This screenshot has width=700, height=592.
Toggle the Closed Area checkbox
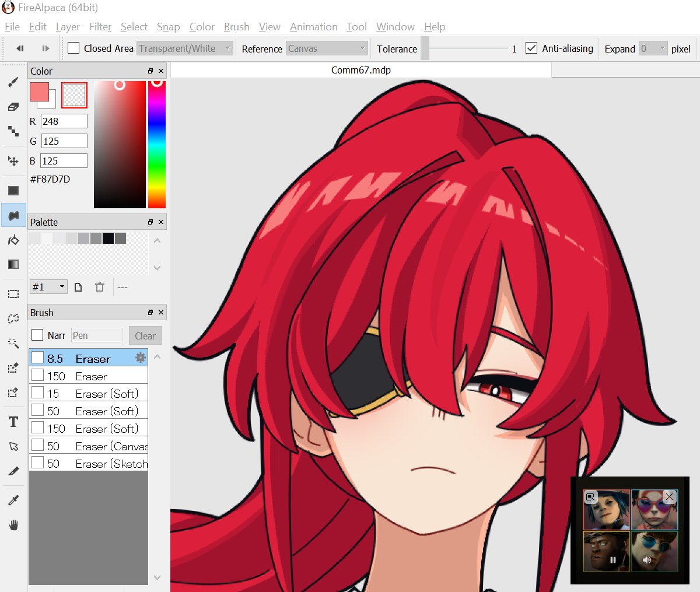pos(73,48)
